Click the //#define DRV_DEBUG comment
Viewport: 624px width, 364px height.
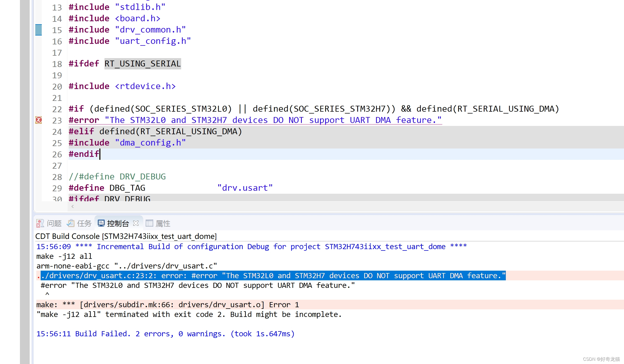[117, 176]
